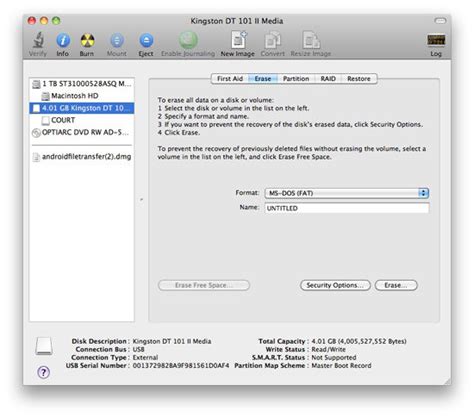Image resolution: width=474 pixels, height=417 pixels.
Task: Select androidfiletransfer(2).dmg disk image
Action: click(x=82, y=157)
